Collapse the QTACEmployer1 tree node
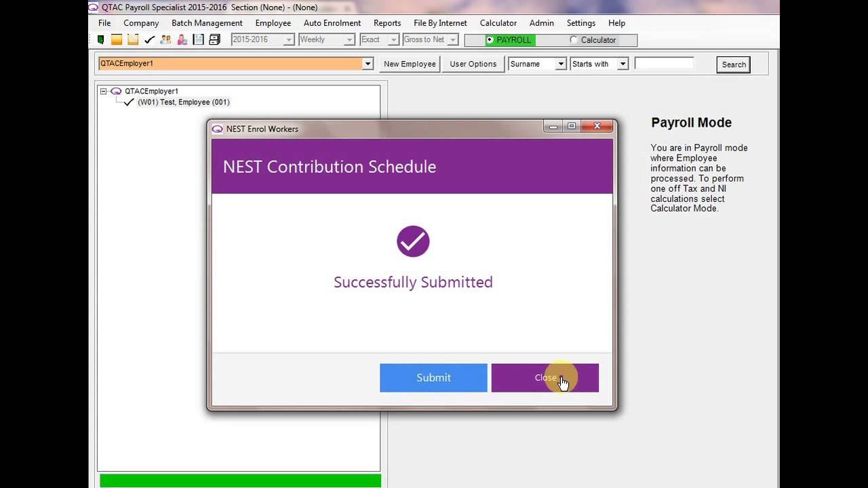 point(104,91)
